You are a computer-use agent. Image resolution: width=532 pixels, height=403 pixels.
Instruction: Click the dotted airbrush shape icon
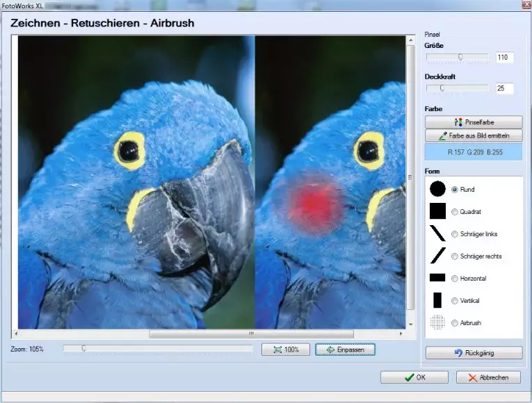coord(437,322)
